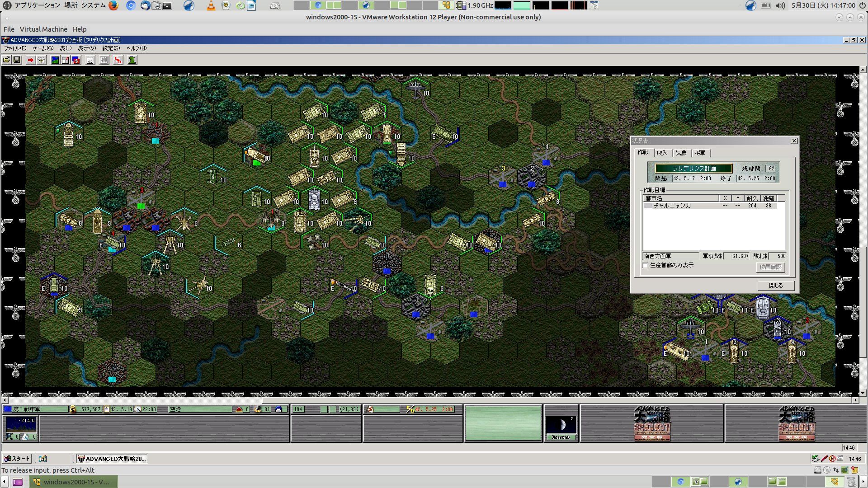Click the ADVANCED大戦略 taskbar button
The image size is (868, 488).
point(112,459)
